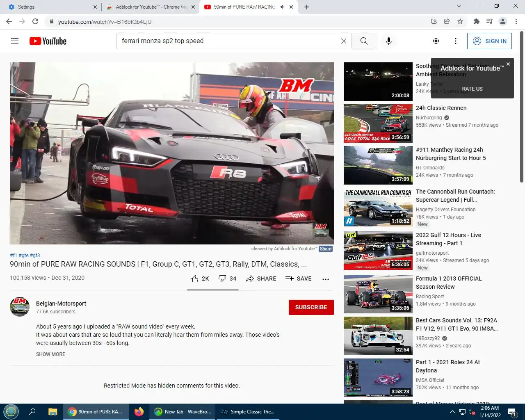The height and width of the screenshot is (420, 525).
Task: Open Part 1 - 2021 Rolex 24 title
Action: coord(448,366)
